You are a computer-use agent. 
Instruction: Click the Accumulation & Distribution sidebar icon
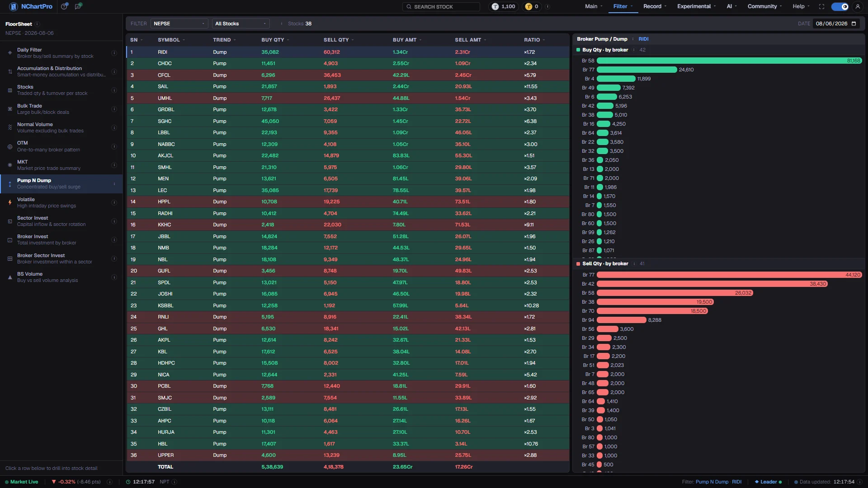pyautogui.click(x=10, y=71)
